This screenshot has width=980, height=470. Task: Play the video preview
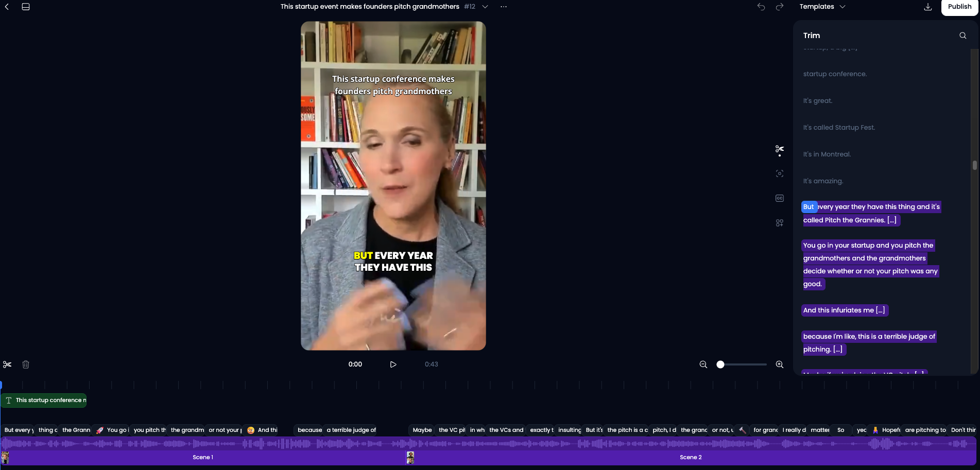point(393,364)
